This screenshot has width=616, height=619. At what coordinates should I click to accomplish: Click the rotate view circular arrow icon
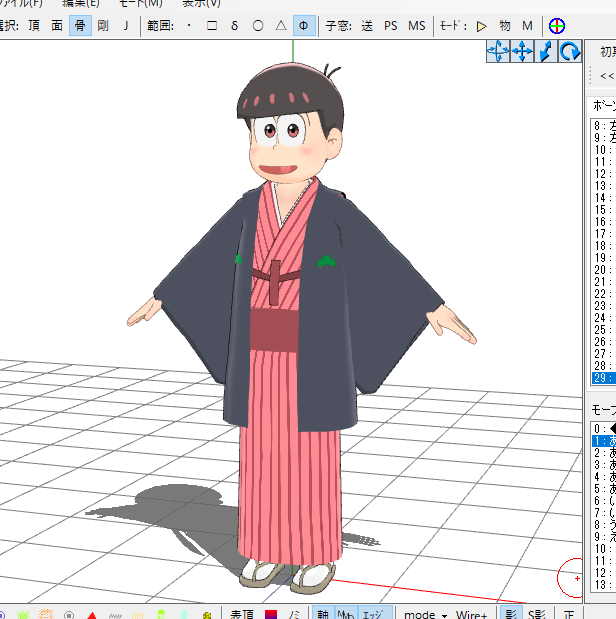coord(570,51)
